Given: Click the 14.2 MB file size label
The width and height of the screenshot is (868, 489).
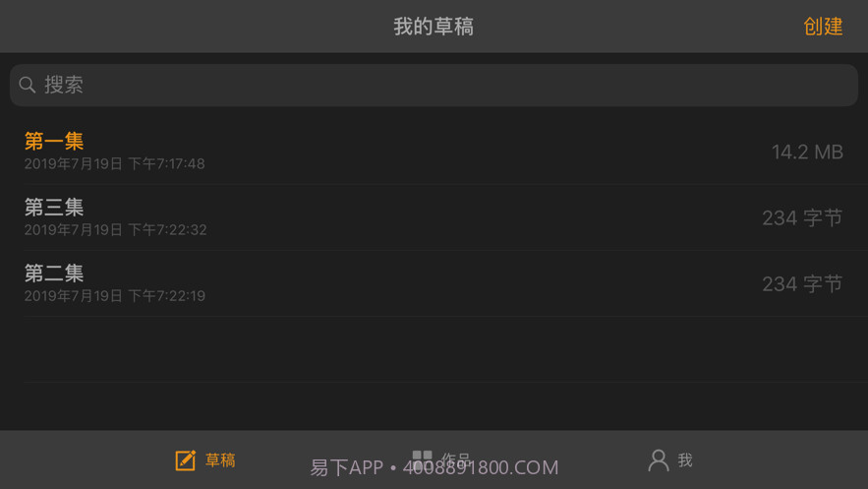Looking at the screenshot, I should click(807, 152).
